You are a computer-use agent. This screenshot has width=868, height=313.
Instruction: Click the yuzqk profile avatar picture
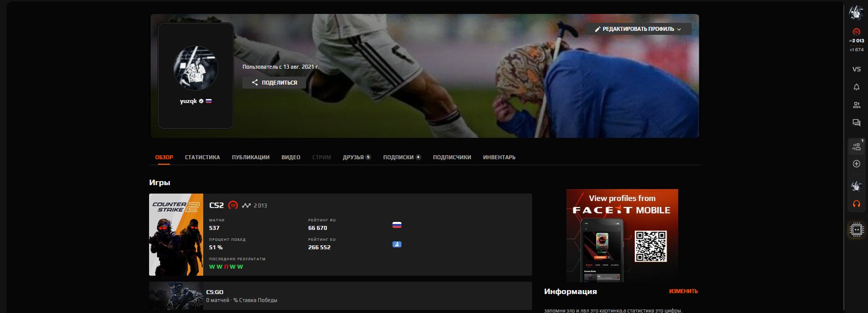(x=196, y=68)
